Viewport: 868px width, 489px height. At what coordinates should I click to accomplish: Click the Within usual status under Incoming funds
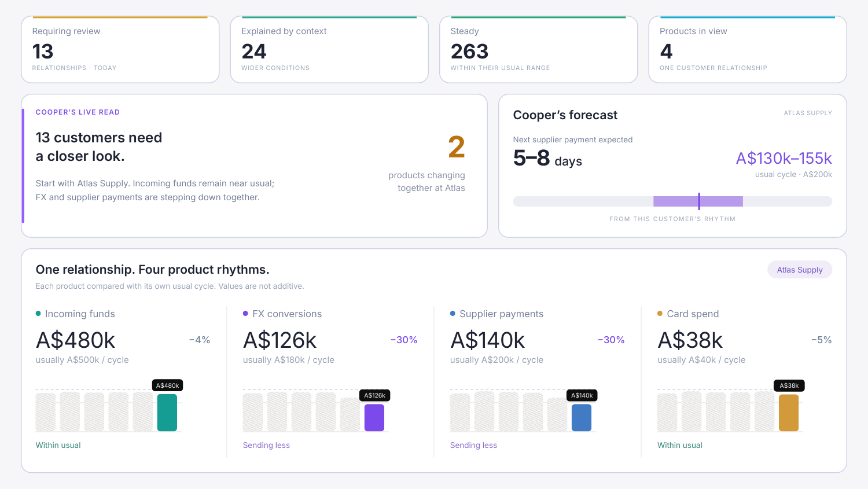click(x=58, y=445)
